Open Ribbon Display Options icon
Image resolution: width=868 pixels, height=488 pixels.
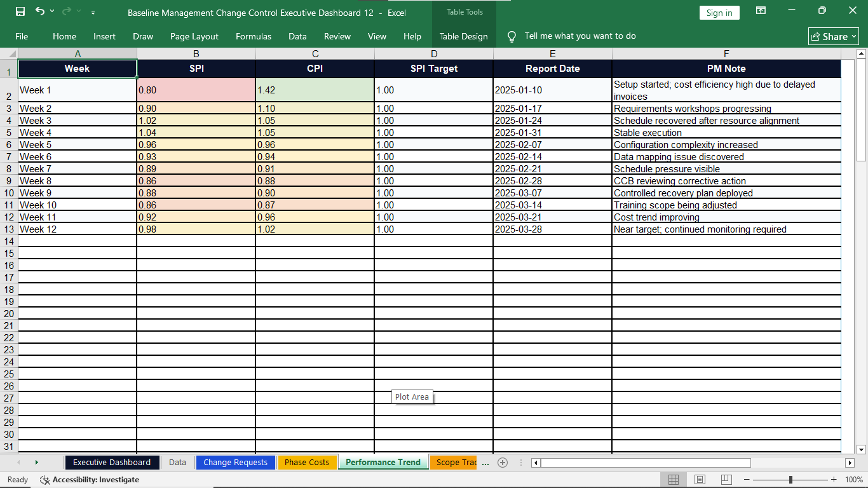[761, 11]
